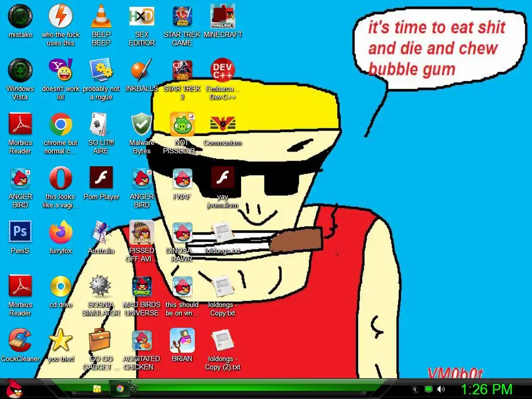
Task: Click the tray volume speaker icon
Action: (441, 389)
